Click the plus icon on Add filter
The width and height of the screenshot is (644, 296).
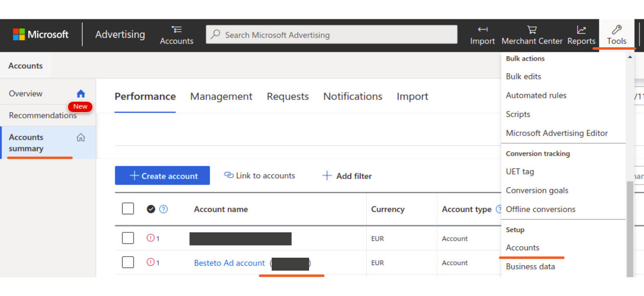pyautogui.click(x=327, y=176)
